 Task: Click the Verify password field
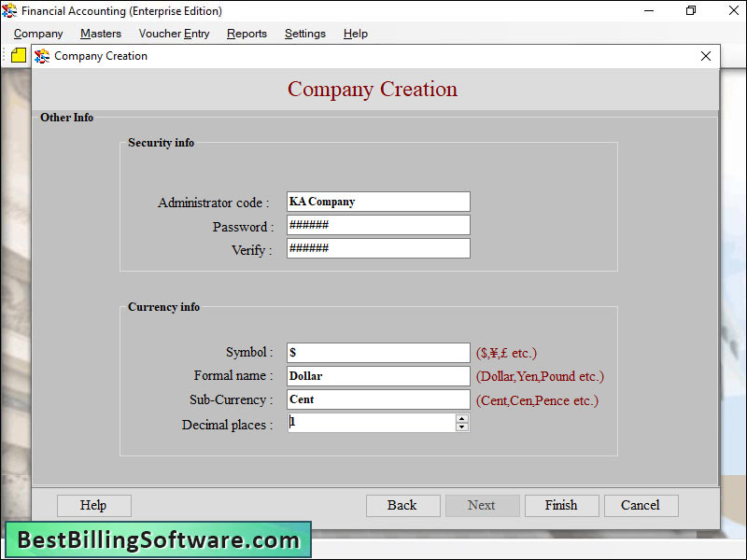click(x=377, y=248)
